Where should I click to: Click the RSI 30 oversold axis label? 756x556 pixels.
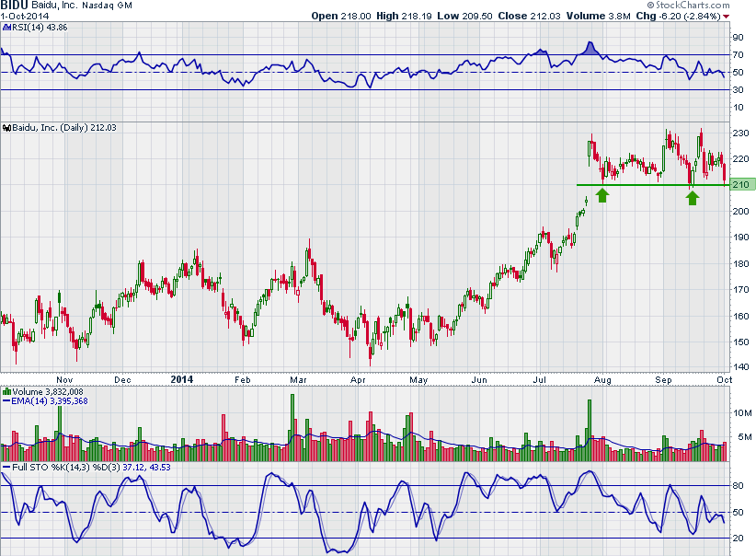(739, 90)
